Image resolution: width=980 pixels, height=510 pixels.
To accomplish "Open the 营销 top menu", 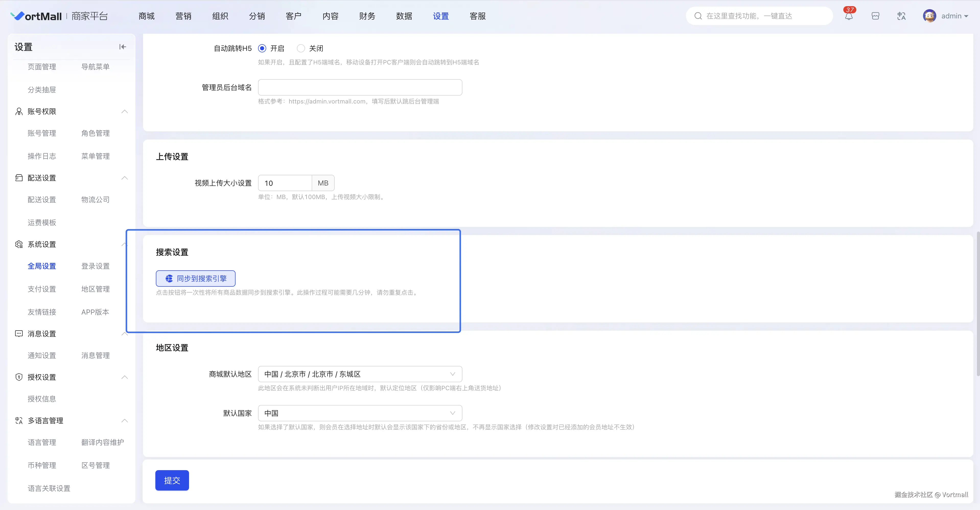I will coord(183,16).
